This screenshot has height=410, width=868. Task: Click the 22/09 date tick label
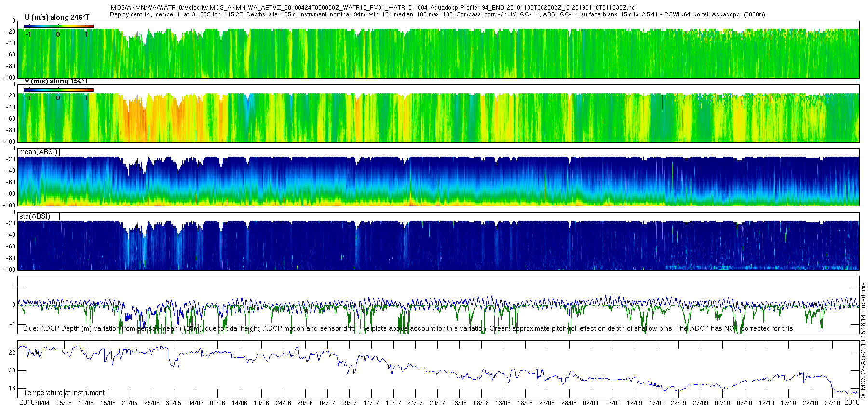tap(678, 403)
